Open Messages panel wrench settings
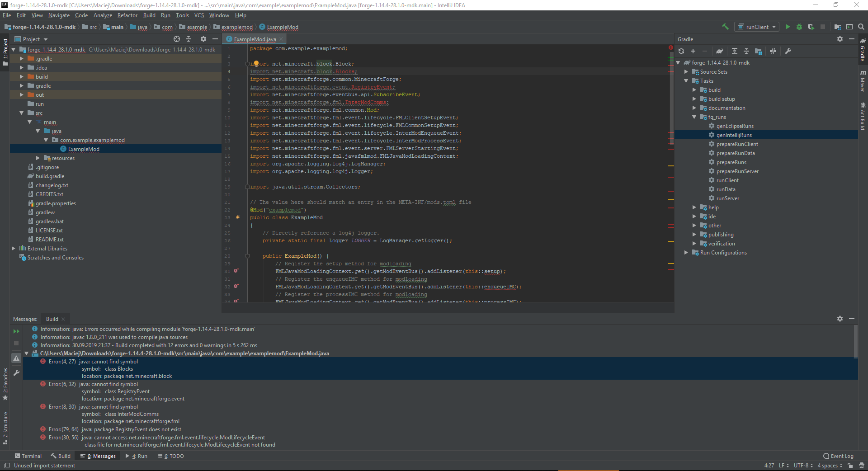The image size is (868, 471). point(16,373)
